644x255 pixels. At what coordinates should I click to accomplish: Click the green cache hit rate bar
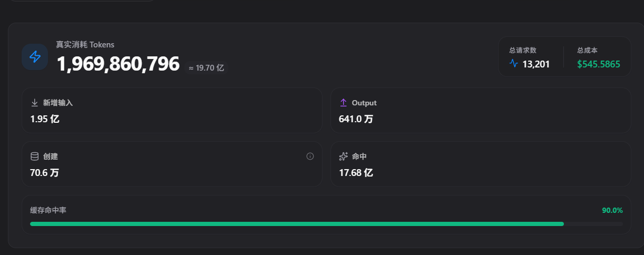[x=297, y=224]
